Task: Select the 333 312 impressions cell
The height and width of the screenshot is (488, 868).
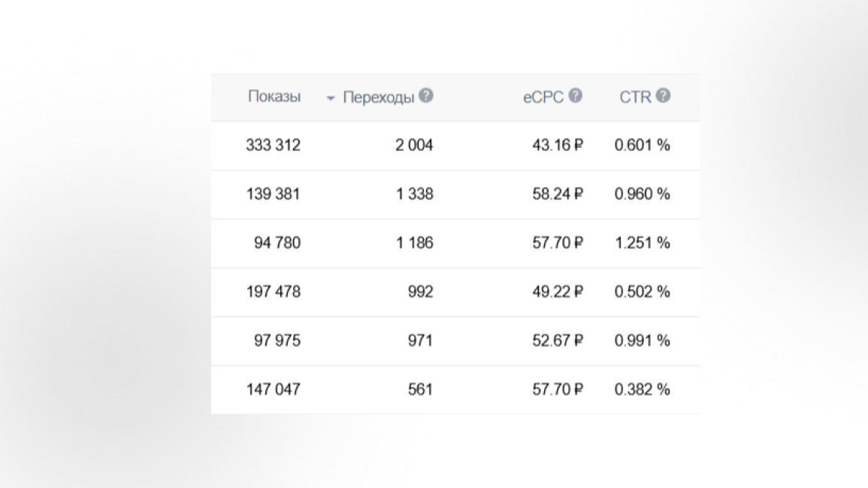Action: [x=273, y=146]
